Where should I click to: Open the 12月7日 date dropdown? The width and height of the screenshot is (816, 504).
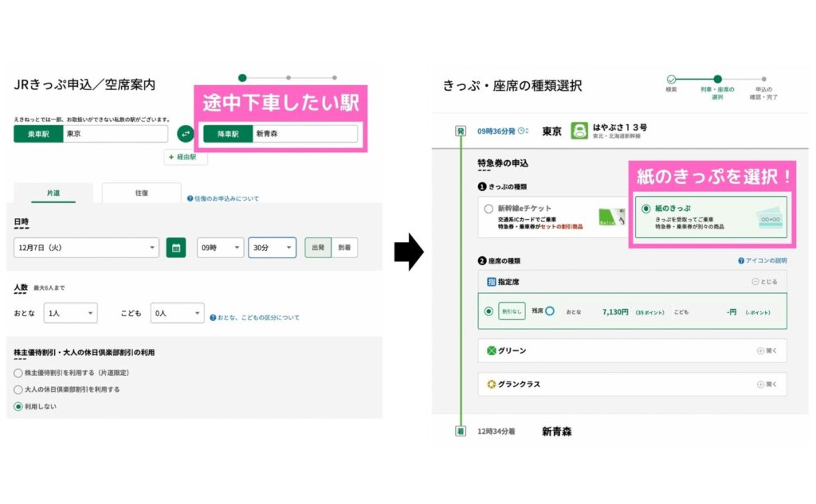coord(86,247)
